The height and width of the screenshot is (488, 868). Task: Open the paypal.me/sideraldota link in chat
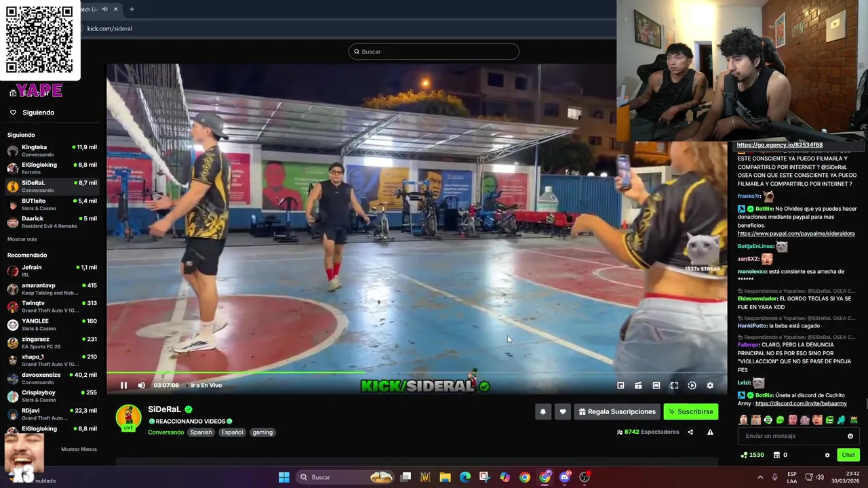[796, 234]
